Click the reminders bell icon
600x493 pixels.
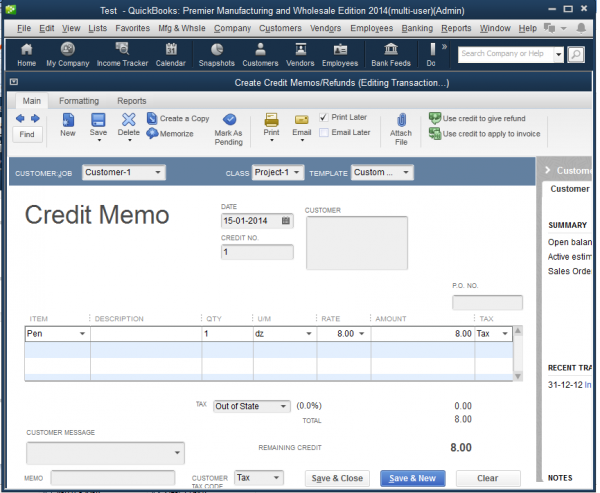click(x=581, y=28)
